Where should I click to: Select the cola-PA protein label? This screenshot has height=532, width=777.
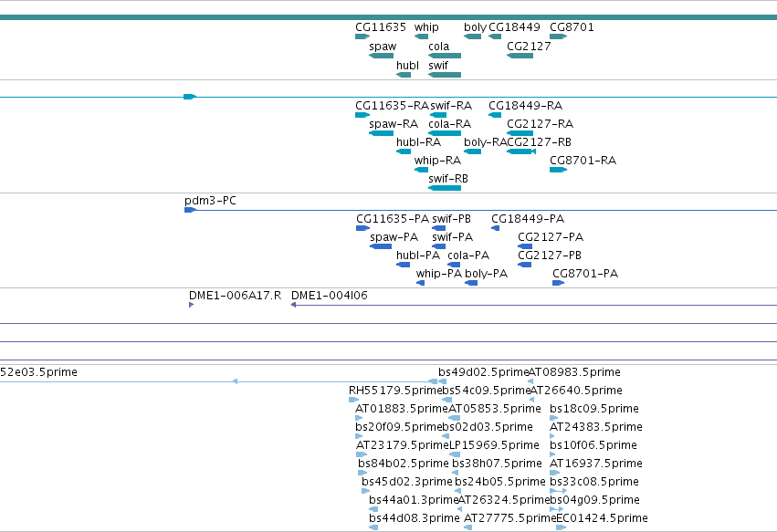[468, 256]
